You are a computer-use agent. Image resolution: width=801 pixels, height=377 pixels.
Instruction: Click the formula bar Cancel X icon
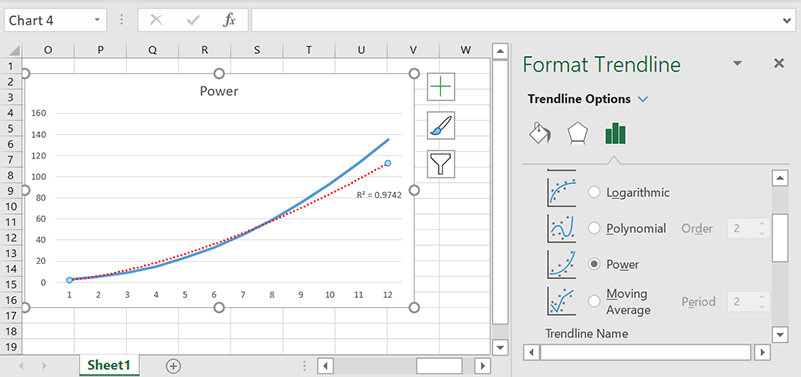[x=156, y=20]
